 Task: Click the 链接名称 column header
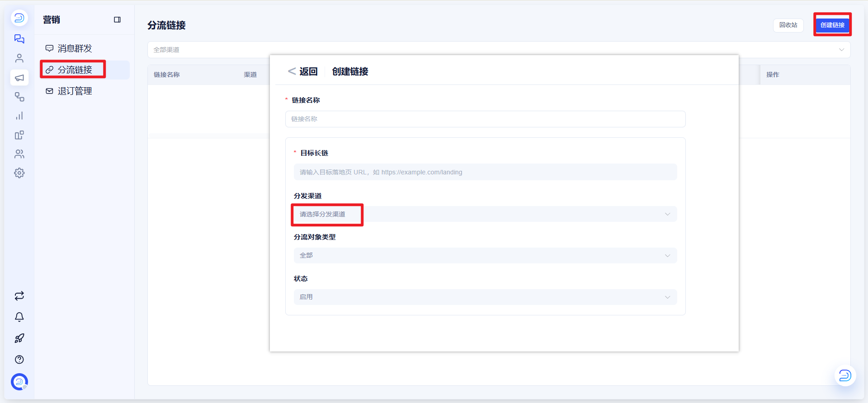pos(167,75)
